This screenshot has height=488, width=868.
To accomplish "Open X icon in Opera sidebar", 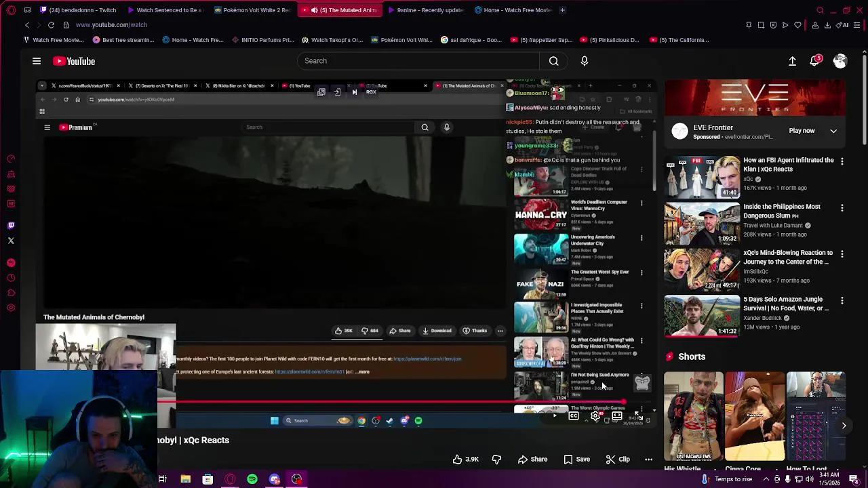I will [11, 241].
